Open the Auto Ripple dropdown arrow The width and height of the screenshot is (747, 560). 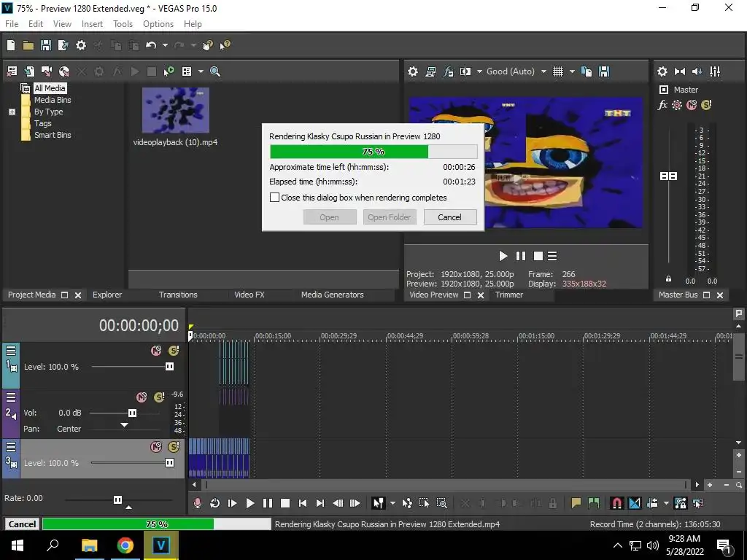point(666,503)
